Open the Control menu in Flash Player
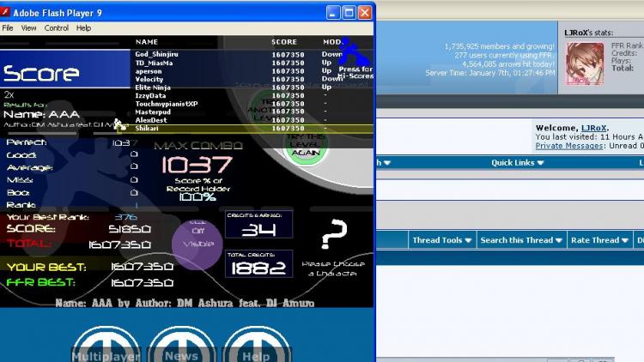The height and width of the screenshot is (362, 644). 57,28
